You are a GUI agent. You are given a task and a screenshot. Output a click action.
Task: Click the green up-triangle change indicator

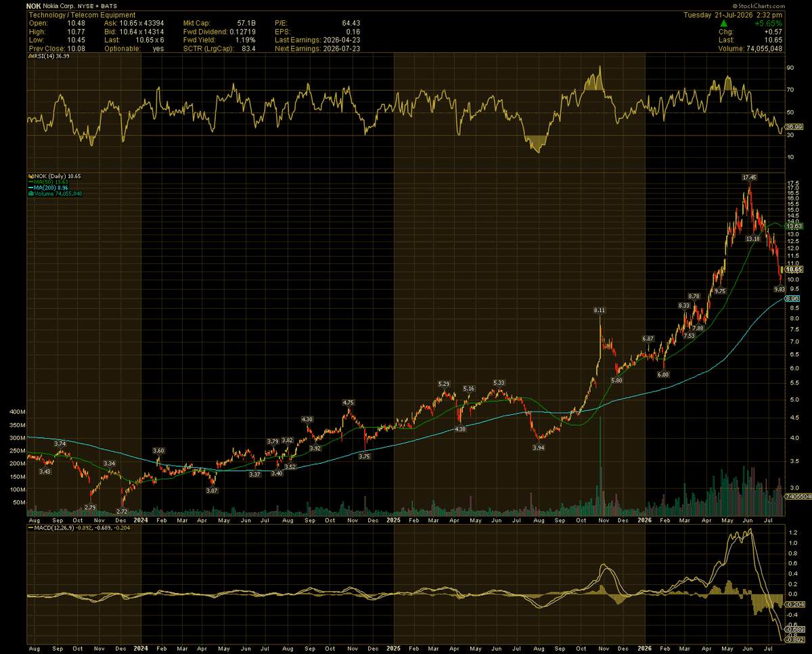pyautogui.click(x=723, y=23)
